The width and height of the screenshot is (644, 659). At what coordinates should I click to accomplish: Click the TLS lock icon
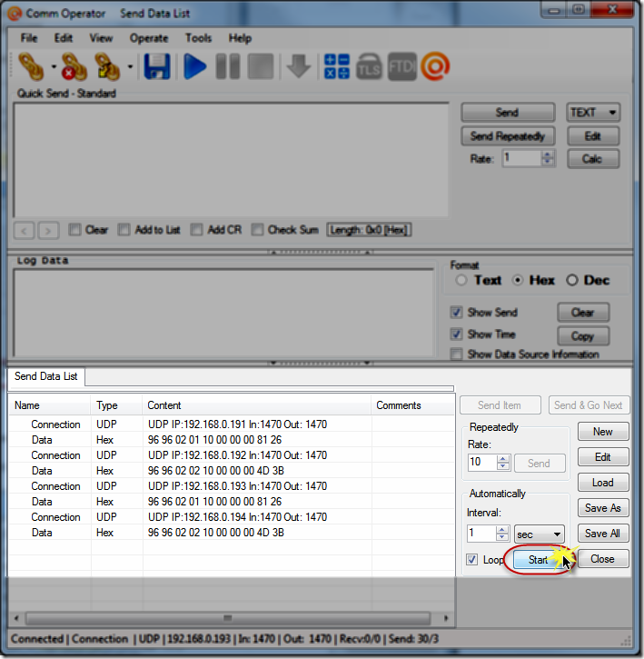tap(369, 66)
